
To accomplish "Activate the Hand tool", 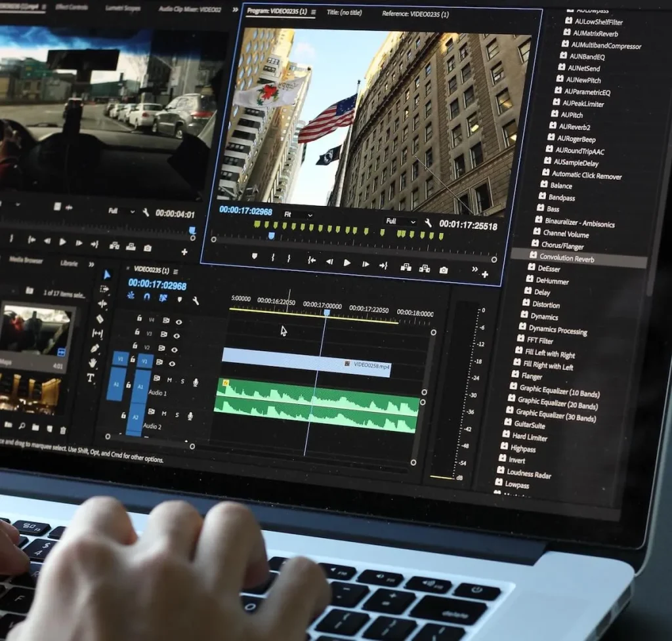I will coord(93,363).
